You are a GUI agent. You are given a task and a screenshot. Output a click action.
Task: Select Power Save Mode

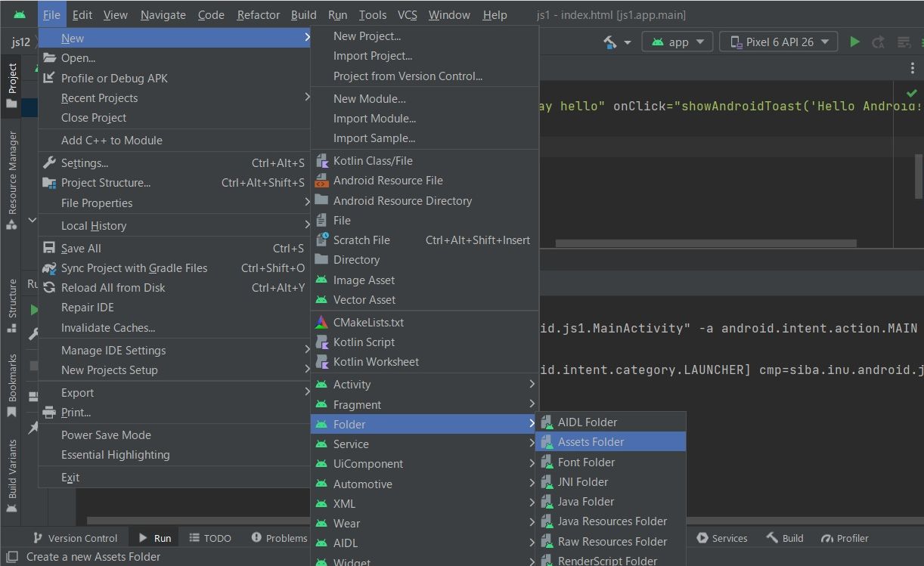click(x=174, y=435)
